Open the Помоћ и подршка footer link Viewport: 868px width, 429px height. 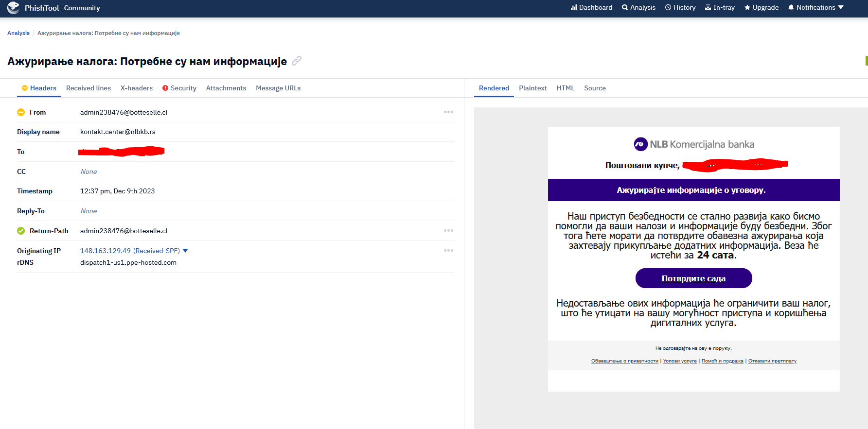pos(722,361)
